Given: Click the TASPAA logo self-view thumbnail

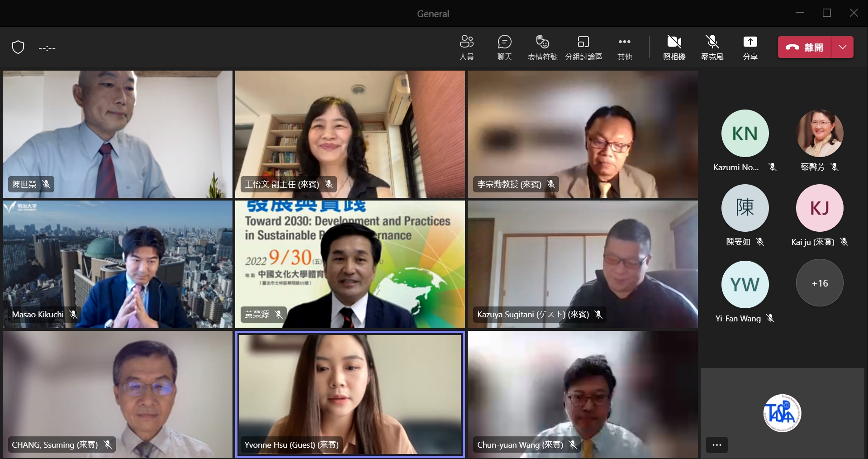Looking at the screenshot, I should click(782, 413).
